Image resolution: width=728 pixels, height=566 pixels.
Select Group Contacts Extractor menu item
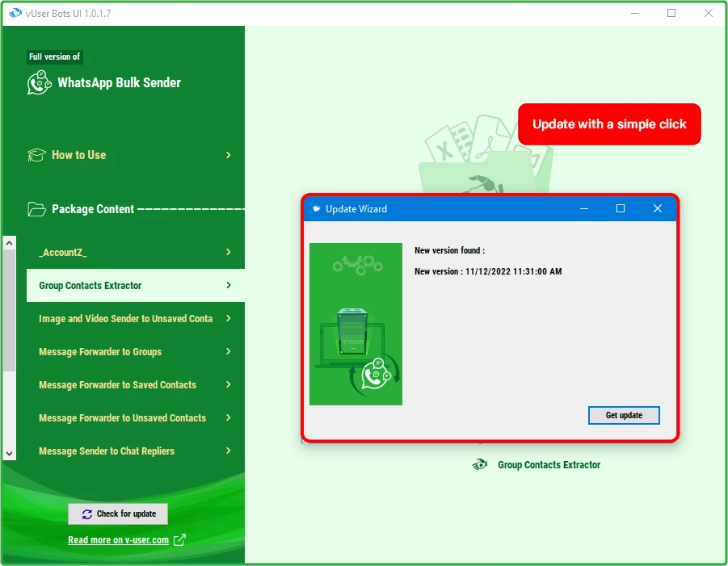136,285
